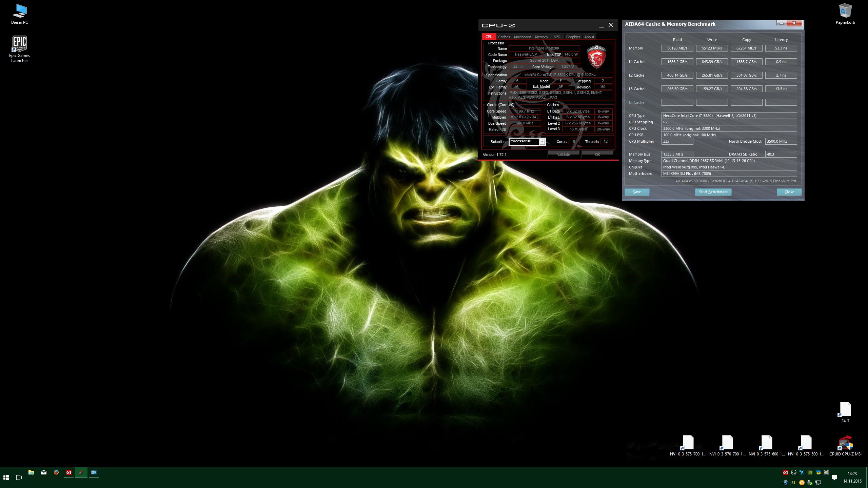Switch to the SPD tab in CPU-Z

point(557,37)
